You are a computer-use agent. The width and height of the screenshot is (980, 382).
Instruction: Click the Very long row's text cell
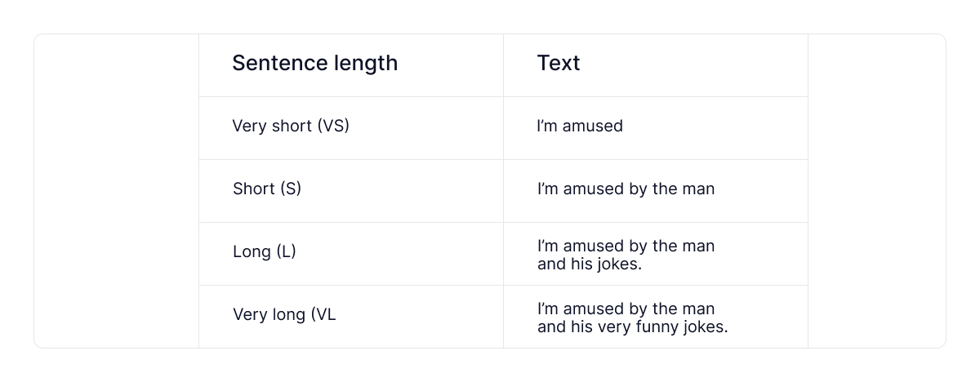pyautogui.click(x=632, y=318)
